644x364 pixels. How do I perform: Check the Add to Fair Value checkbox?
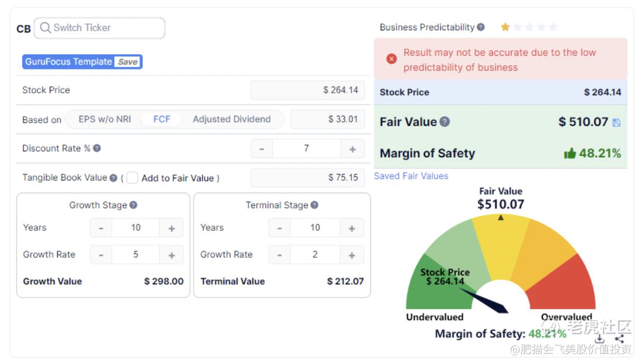[x=132, y=178]
